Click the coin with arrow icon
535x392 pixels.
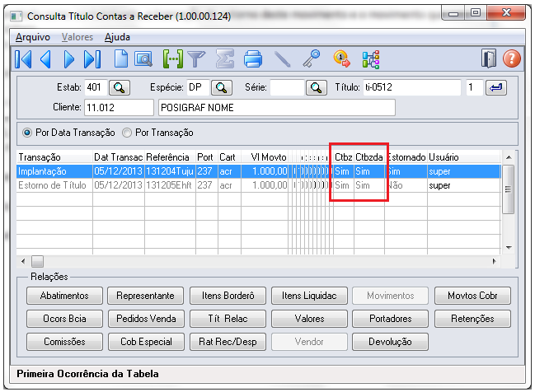tap(341, 59)
